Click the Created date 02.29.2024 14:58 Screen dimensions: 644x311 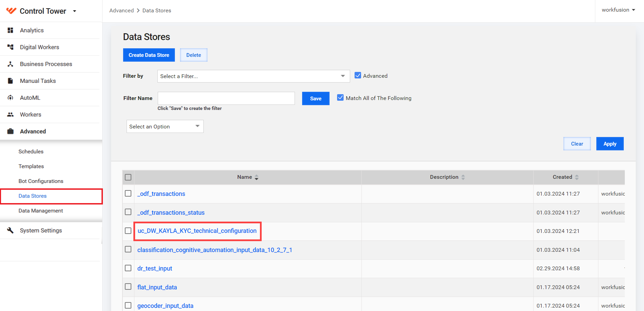click(558, 269)
